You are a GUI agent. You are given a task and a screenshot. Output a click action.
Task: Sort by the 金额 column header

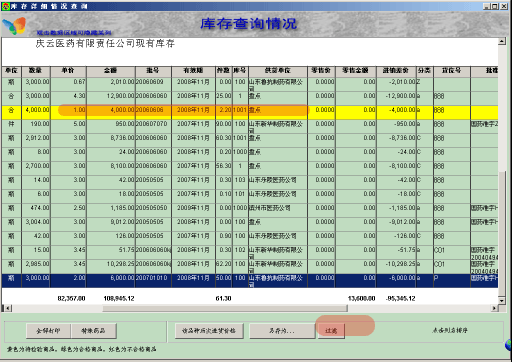pyautogui.click(x=111, y=71)
